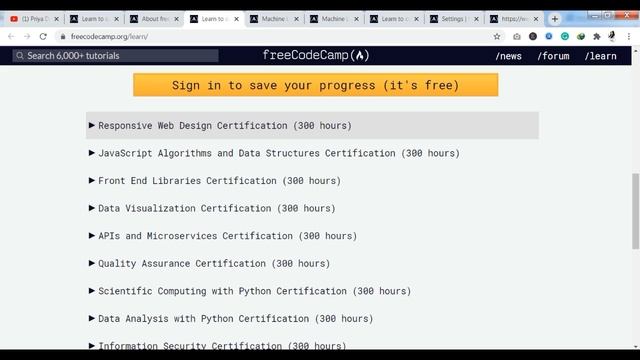Expand Scientific Computing with Python triangle
640x360 pixels.
92,291
